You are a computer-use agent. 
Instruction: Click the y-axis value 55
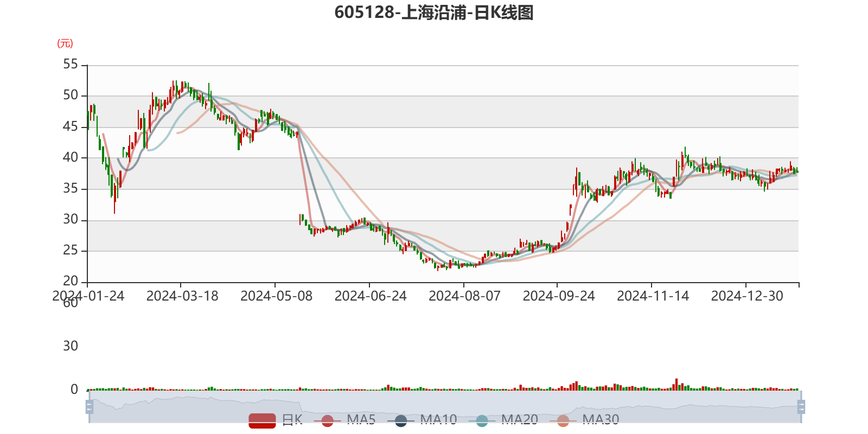pyautogui.click(x=71, y=65)
